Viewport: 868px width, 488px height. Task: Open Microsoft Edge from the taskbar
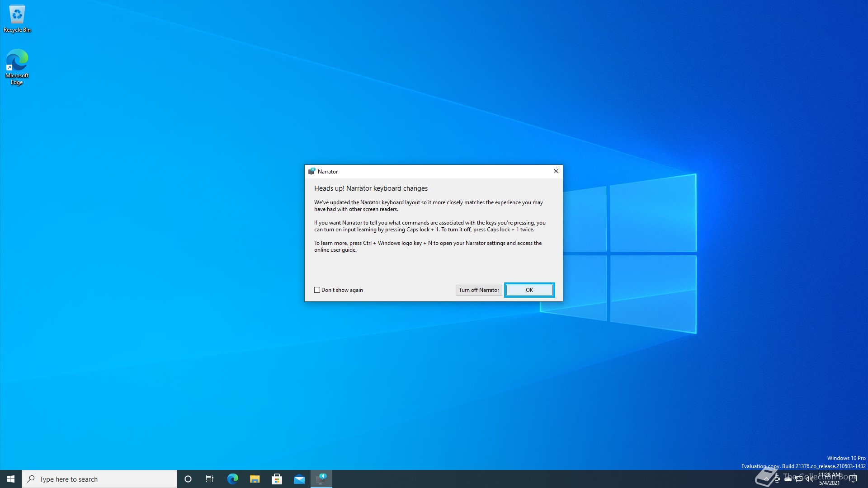point(232,479)
